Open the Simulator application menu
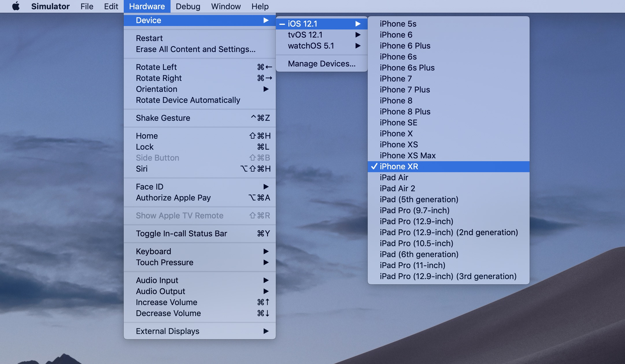The image size is (625, 364). [50, 6]
